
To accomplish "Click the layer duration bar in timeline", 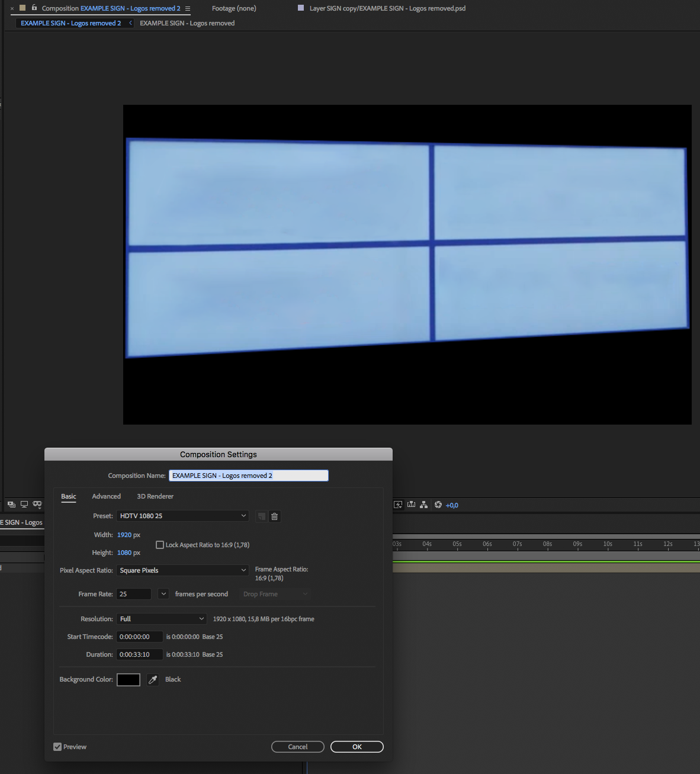I will tap(546, 568).
